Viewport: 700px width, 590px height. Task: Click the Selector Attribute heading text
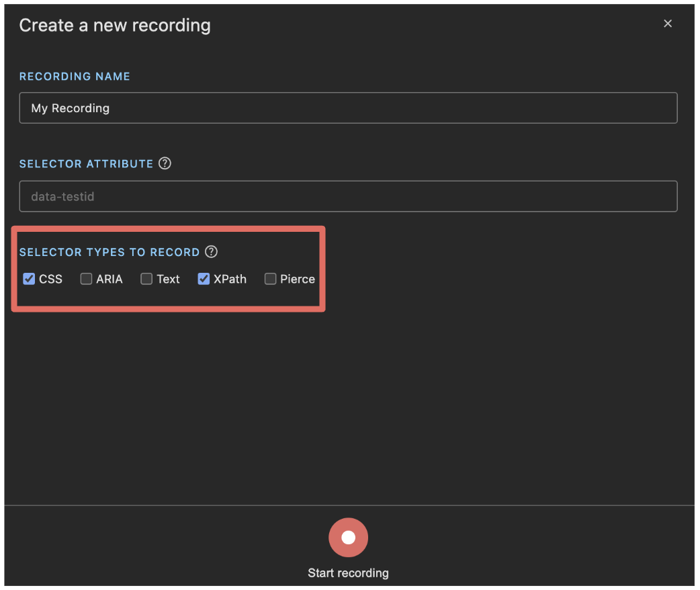pyautogui.click(x=86, y=164)
